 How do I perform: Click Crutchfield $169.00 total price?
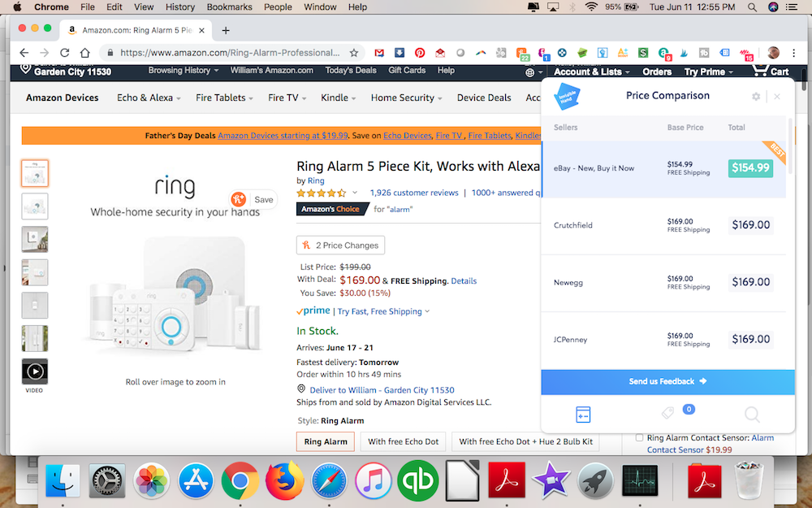[750, 225]
